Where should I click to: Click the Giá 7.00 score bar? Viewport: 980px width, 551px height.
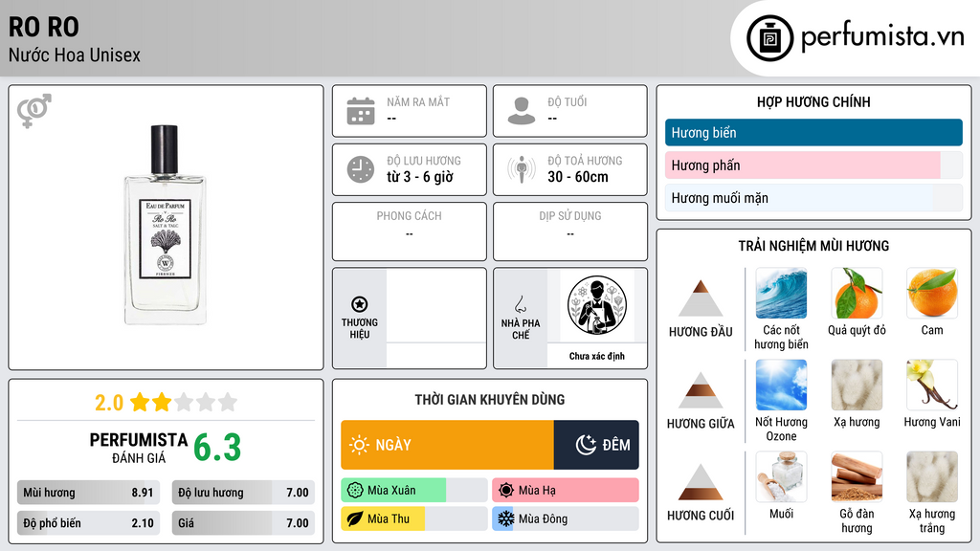243,523
